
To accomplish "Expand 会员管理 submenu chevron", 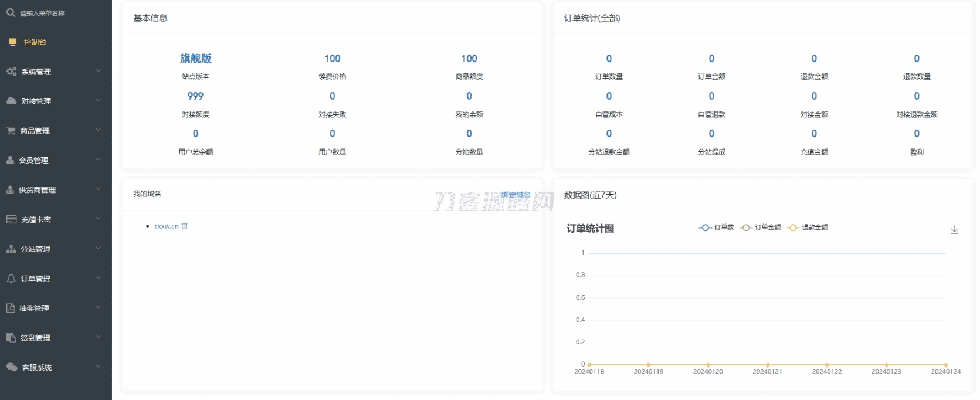I will pyautogui.click(x=98, y=160).
